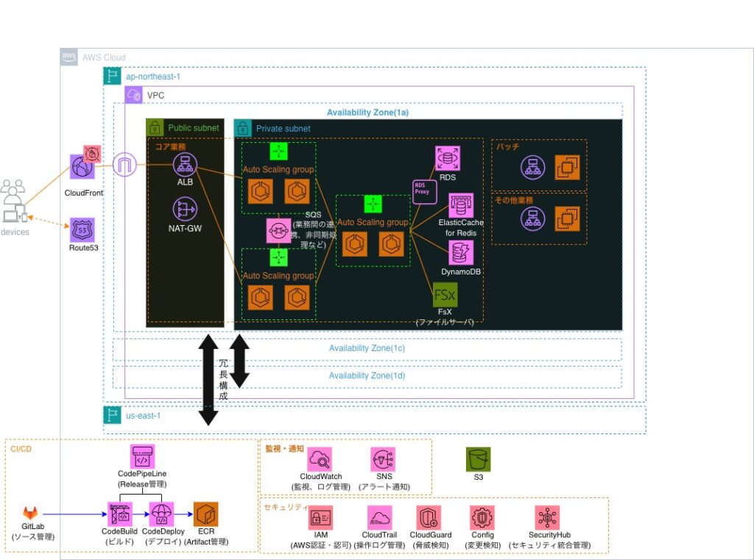This screenshot has width=754, height=560.
Task: Select the Route53 shield icon
Action: coord(82,230)
